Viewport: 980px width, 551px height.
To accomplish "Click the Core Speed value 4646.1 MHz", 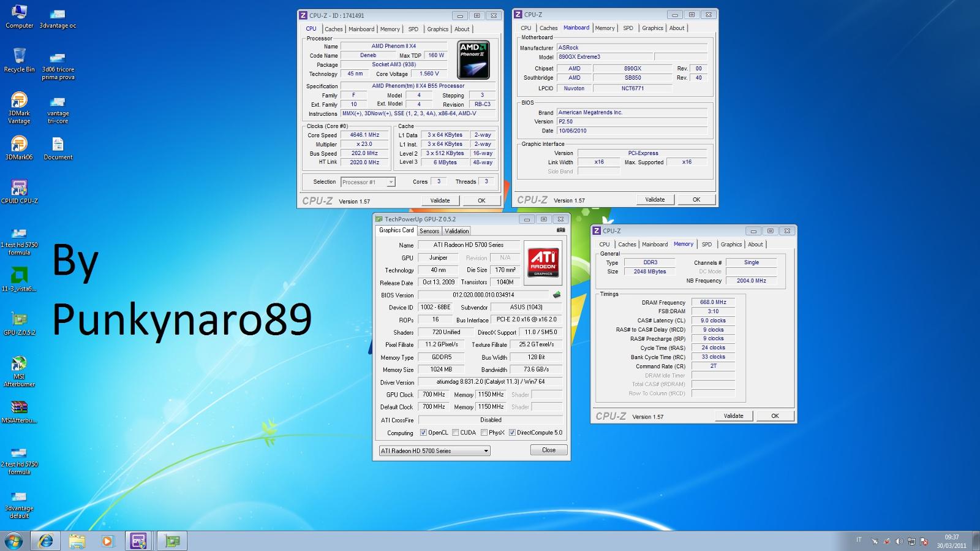I will coord(364,135).
